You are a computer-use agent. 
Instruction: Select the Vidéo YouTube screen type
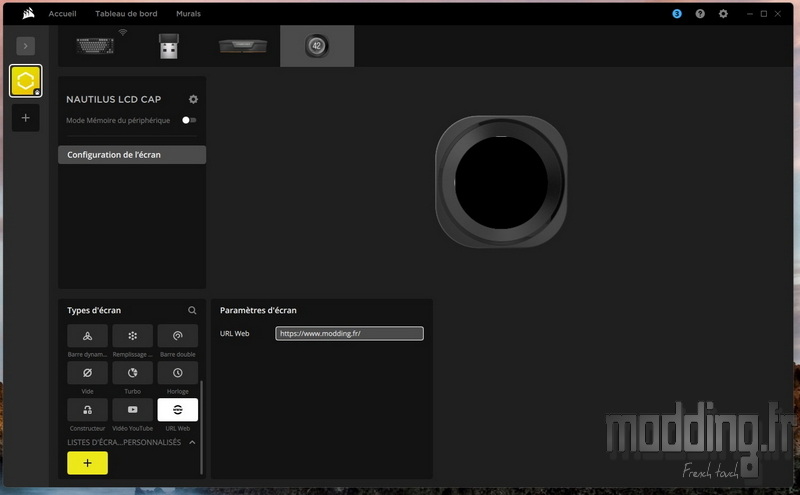coord(132,409)
